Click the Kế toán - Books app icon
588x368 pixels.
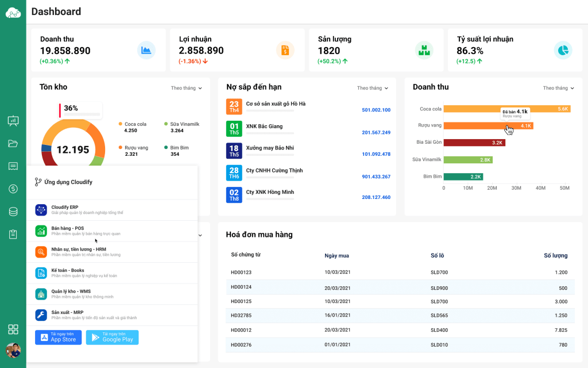pyautogui.click(x=41, y=273)
